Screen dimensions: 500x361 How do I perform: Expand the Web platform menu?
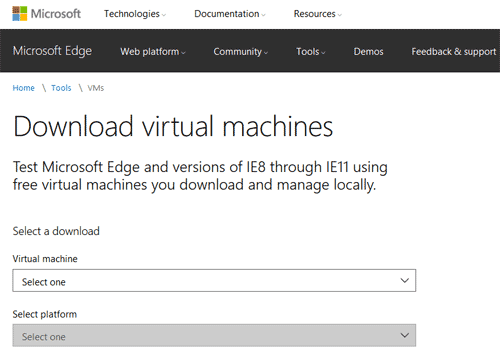[153, 52]
